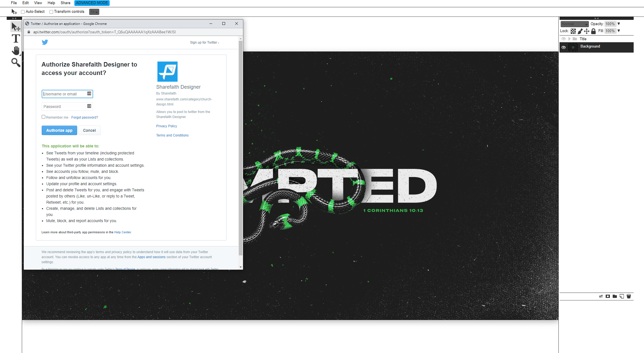Click the Fill 100% value field
This screenshot has width=644, height=353.
click(610, 31)
